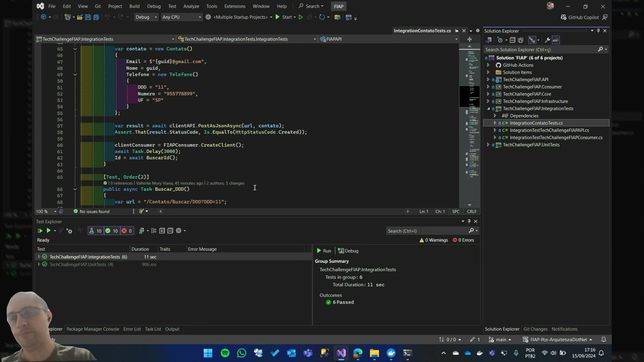The width and height of the screenshot is (644, 362).
Task: Click Solution Explorer pending changes filter clock icon
Action: [x=500, y=40]
